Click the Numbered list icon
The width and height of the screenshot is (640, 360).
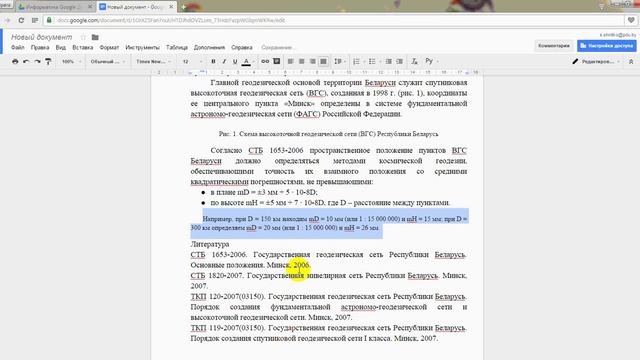(x=356, y=62)
